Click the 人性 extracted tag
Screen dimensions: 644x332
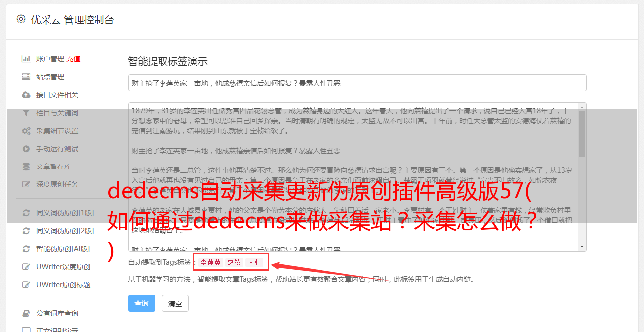[x=254, y=262]
